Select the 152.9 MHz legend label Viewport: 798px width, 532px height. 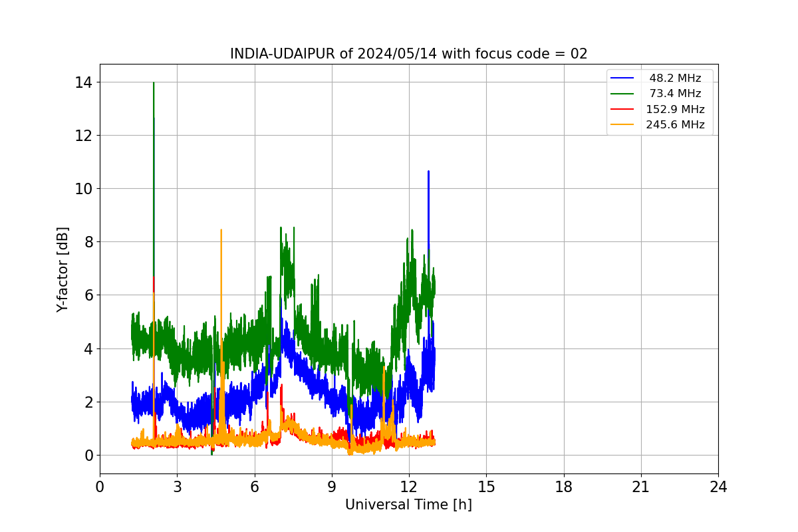(675, 109)
